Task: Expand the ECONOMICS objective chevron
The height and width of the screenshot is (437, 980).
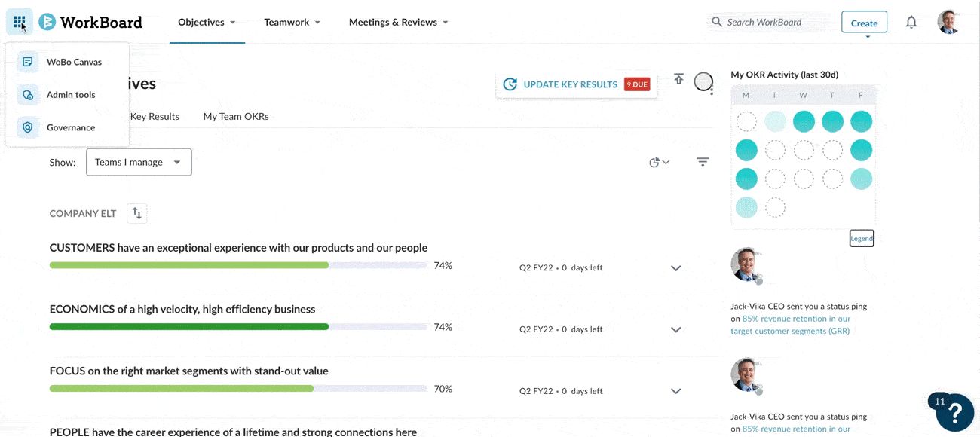Action: 676,330
